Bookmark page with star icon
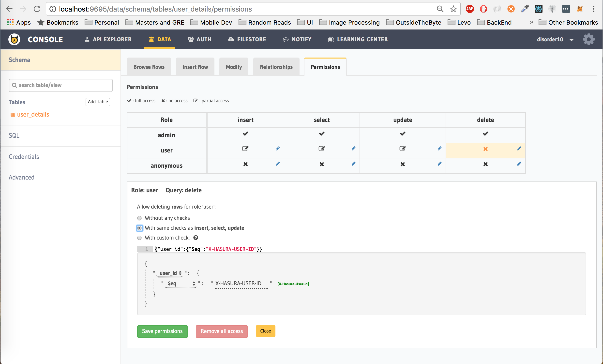This screenshot has height=364, width=603. point(453,9)
